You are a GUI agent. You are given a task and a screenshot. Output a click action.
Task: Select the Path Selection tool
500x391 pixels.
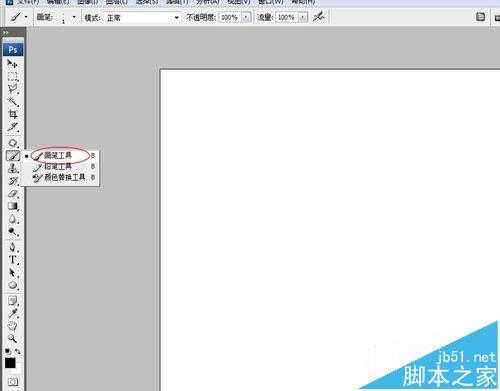[x=13, y=273]
